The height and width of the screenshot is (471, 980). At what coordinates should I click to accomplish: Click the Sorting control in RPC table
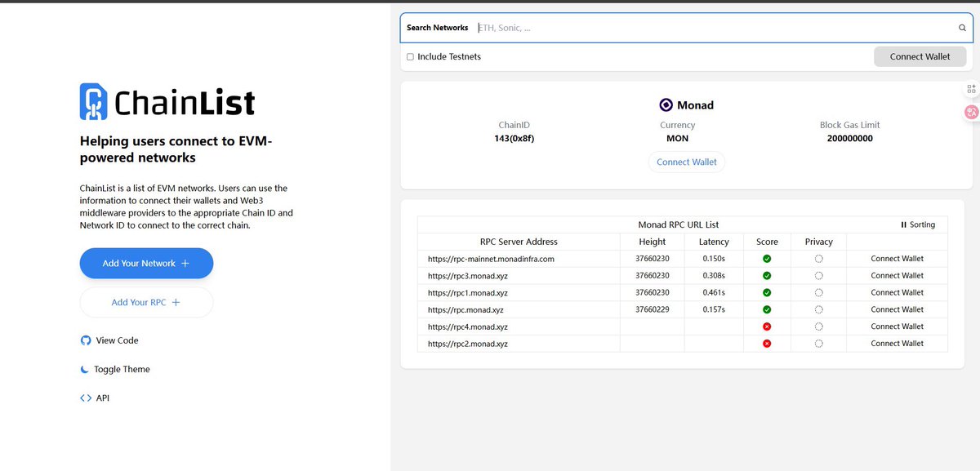918,224
